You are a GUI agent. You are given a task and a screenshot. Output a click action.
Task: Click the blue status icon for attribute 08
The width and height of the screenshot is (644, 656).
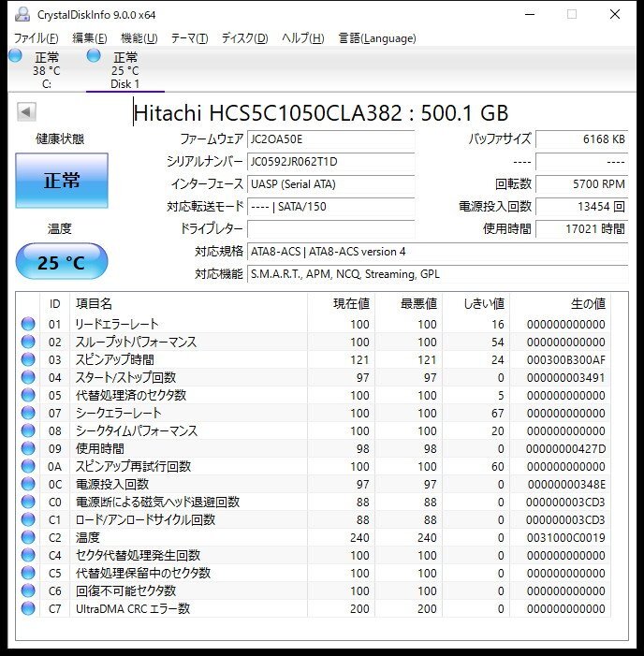28,430
